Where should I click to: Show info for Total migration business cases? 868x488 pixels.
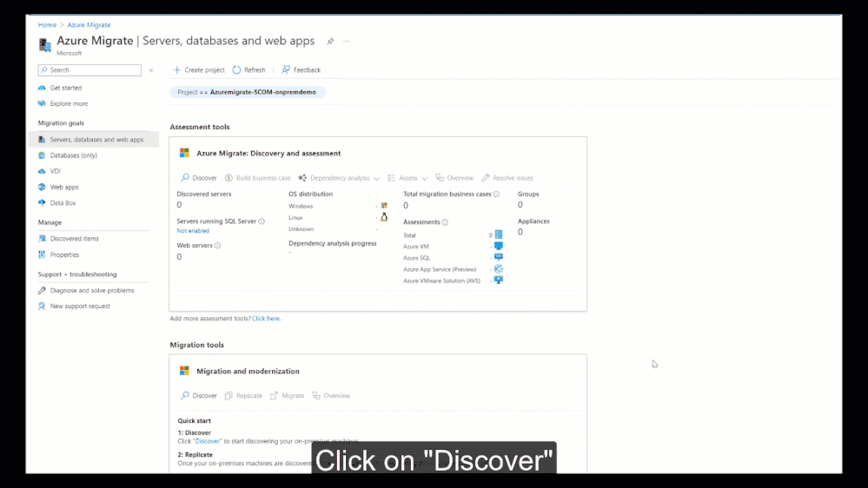(x=496, y=195)
